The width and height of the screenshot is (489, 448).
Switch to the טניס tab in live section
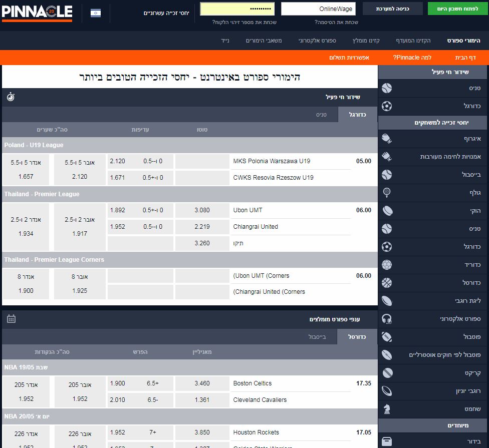coord(321,115)
